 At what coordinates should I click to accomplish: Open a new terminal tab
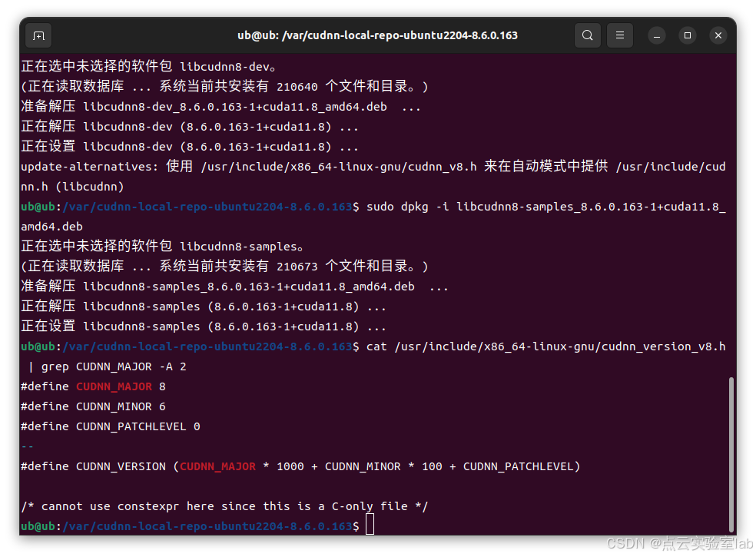click(38, 35)
